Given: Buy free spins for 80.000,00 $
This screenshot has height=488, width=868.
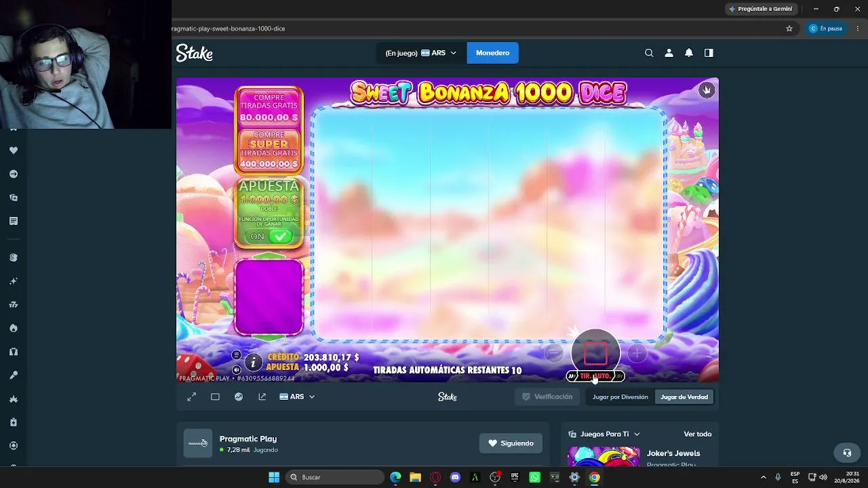Looking at the screenshot, I should click(269, 108).
